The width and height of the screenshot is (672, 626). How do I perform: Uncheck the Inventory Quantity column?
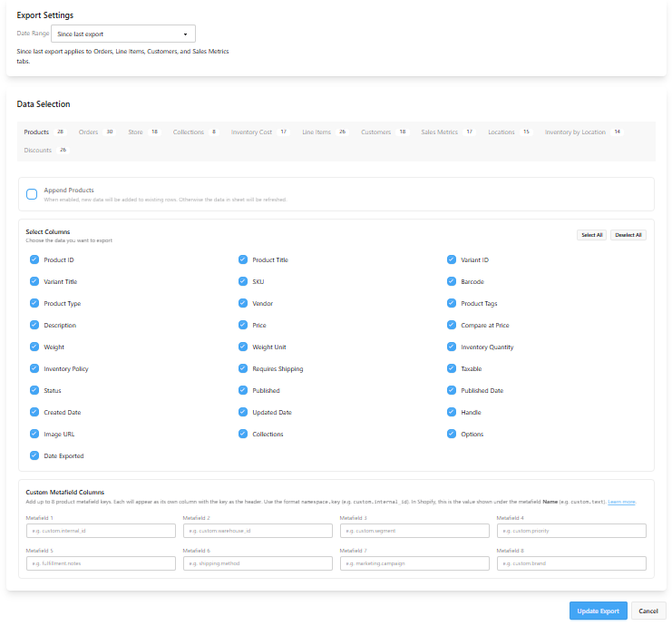pos(452,347)
